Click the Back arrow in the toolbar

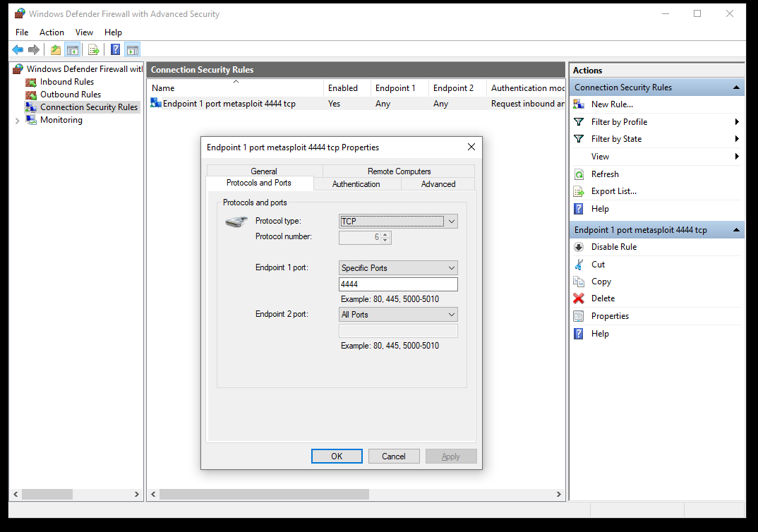tap(18, 49)
